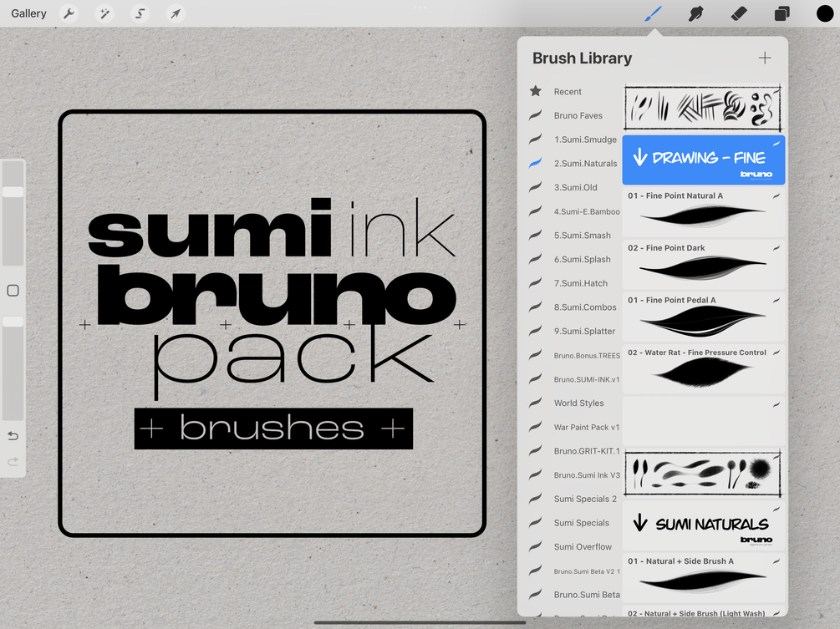Open the 8.Sumi.Combos brush set
840x629 pixels.
click(585, 307)
